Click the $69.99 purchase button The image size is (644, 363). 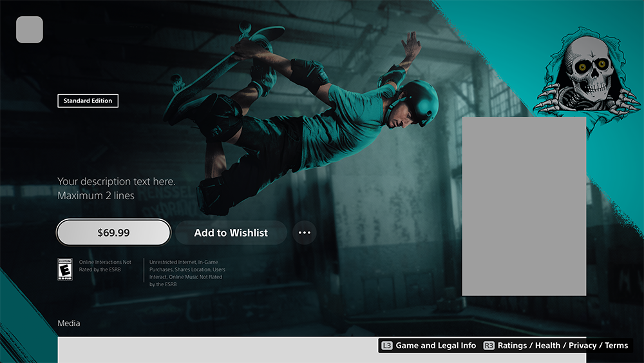(113, 232)
